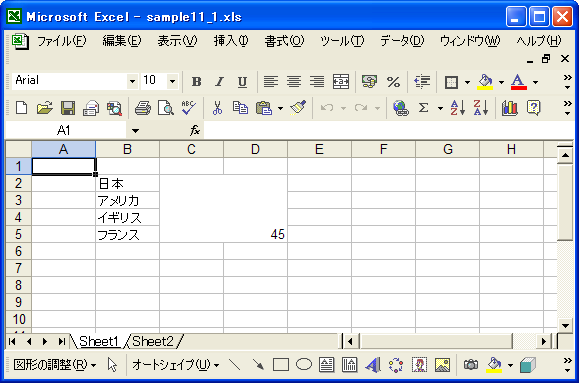Click the decrease indent icon
Image resolution: width=579 pixels, height=383 pixels.
422,82
